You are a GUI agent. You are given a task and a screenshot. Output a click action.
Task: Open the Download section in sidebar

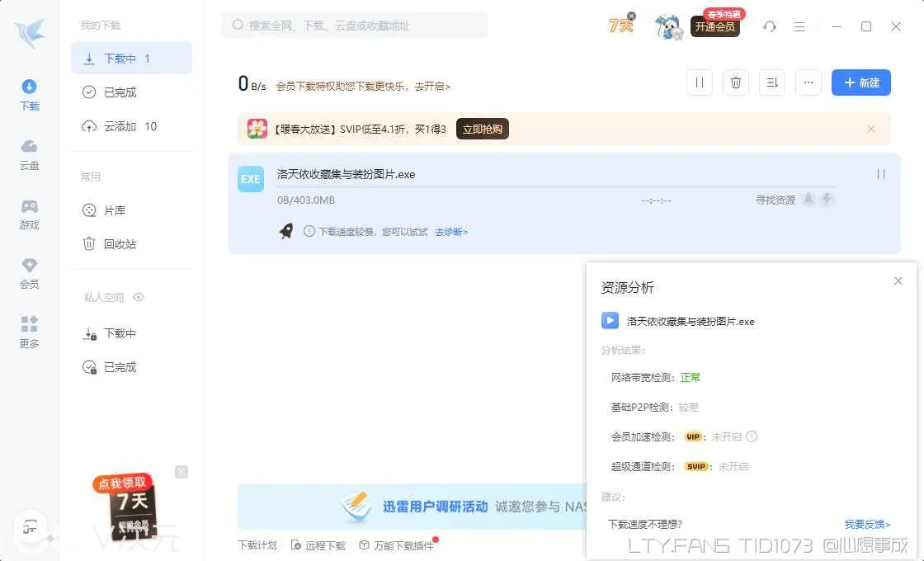(x=29, y=95)
